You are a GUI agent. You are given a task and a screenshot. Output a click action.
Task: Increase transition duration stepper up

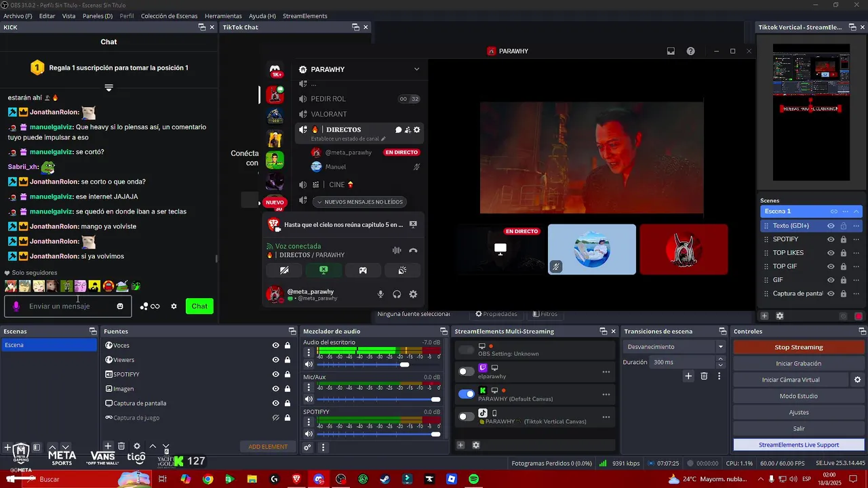click(721, 359)
